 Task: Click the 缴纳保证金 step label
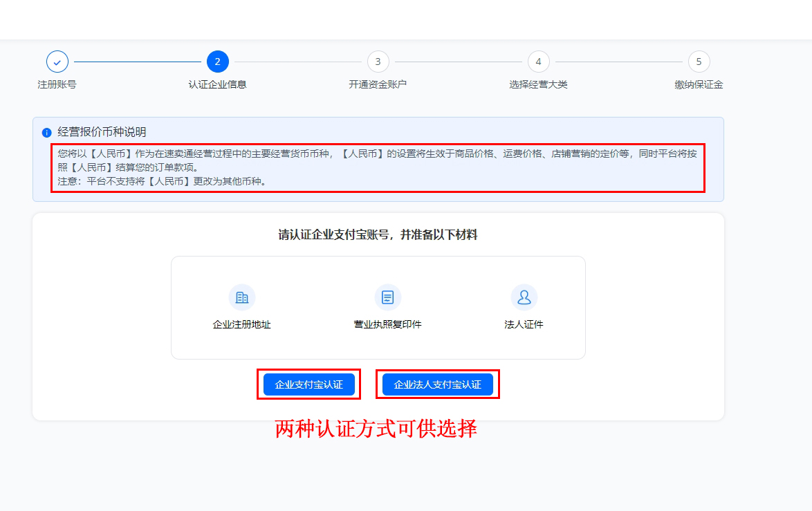pos(699,84)
